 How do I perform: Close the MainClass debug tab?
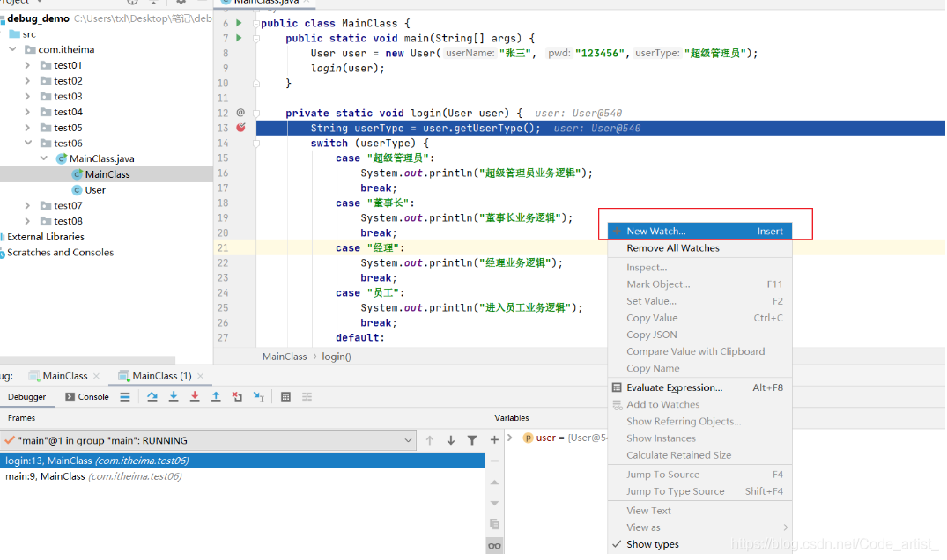tap(97, 376)
